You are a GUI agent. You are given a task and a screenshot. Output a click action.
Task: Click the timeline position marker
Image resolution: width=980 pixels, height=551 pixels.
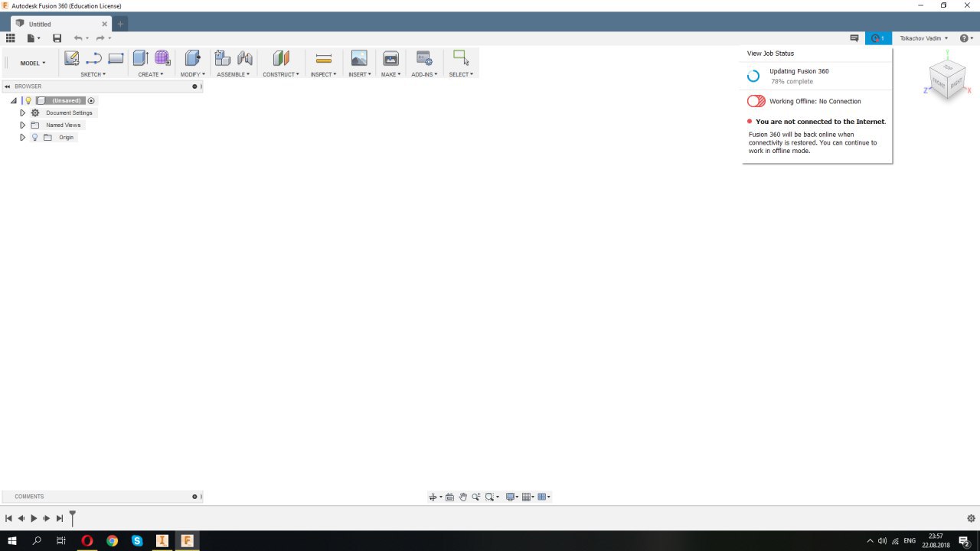coord(73,518)
